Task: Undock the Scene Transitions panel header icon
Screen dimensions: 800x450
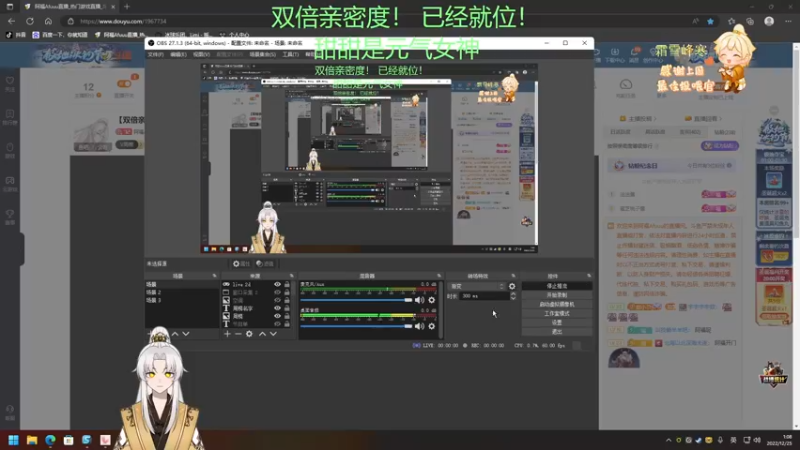Action: 513,276
